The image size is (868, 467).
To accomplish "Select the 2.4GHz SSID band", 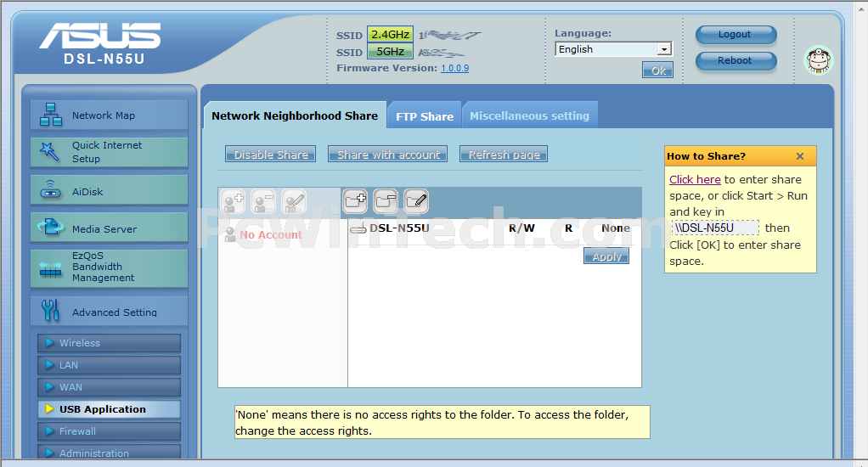I will 391,34.
